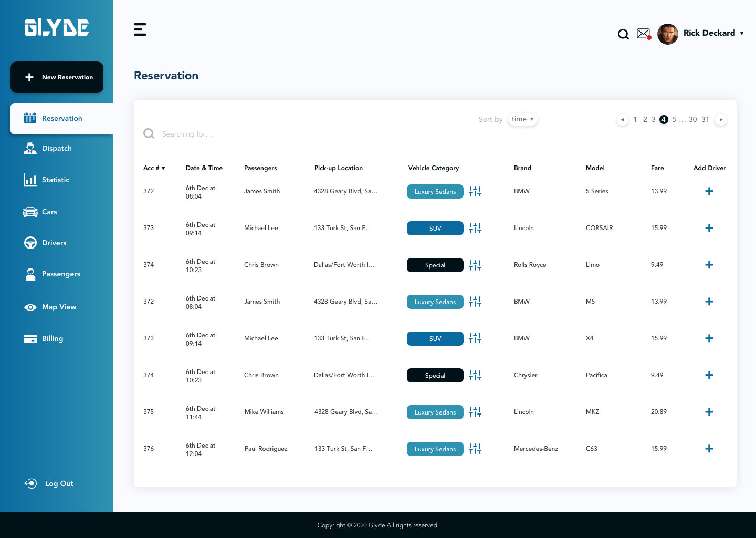Add driver to Rolls Royce Limo reservation
756x538 pixels.
[x=709, y=265]
